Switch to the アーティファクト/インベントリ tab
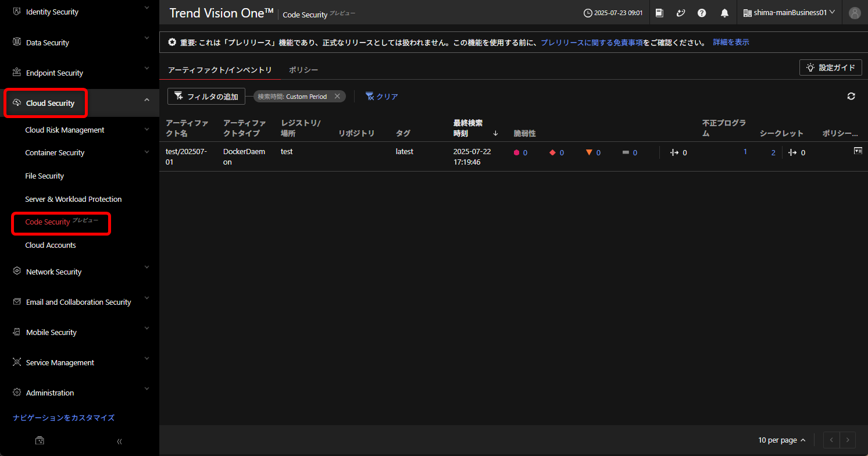Image resolution: width=868 pixels, height=456 pixels. (x=220, y=70)
